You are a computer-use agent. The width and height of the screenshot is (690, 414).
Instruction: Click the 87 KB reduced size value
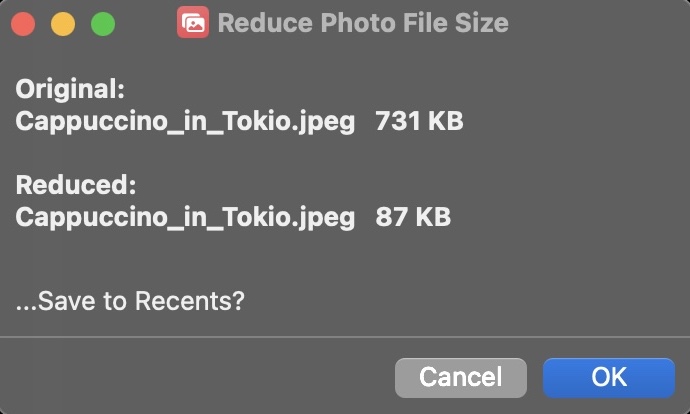point(413,217)
